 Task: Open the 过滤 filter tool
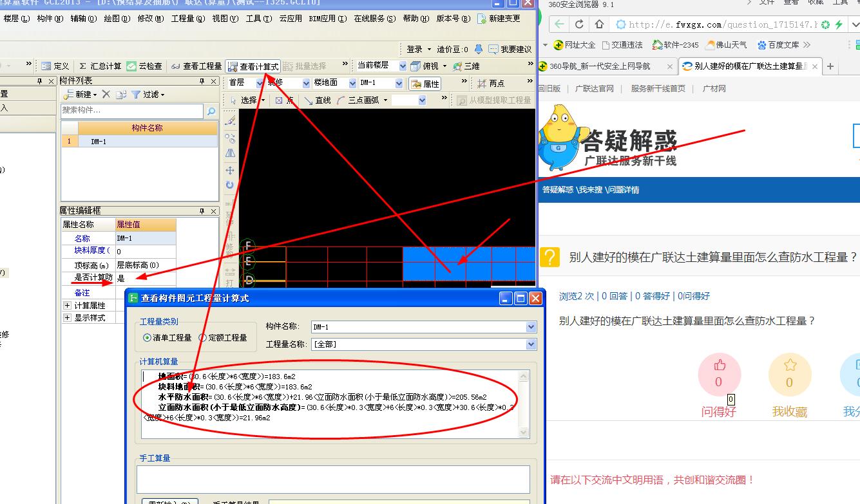click(148, 95)
